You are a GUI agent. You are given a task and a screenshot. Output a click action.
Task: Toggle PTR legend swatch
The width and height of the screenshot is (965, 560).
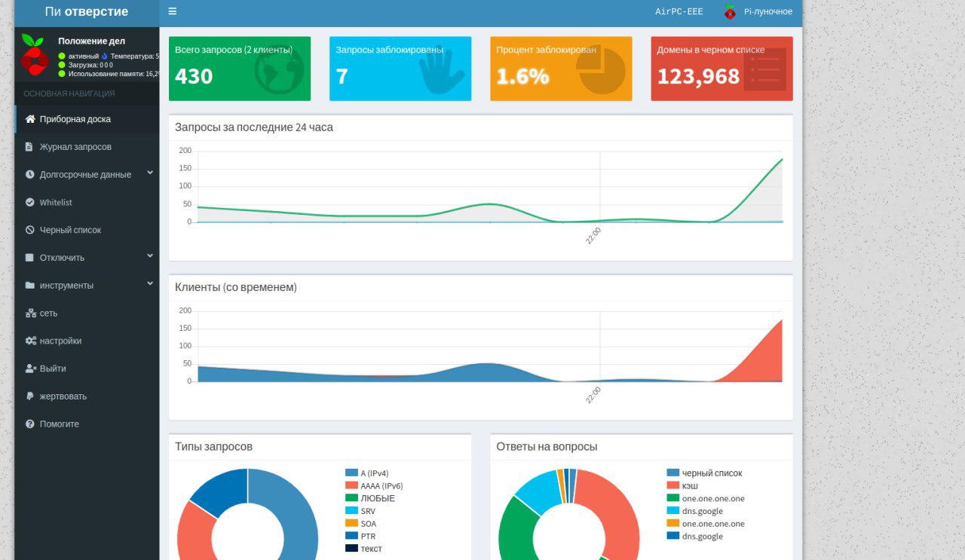351,536
